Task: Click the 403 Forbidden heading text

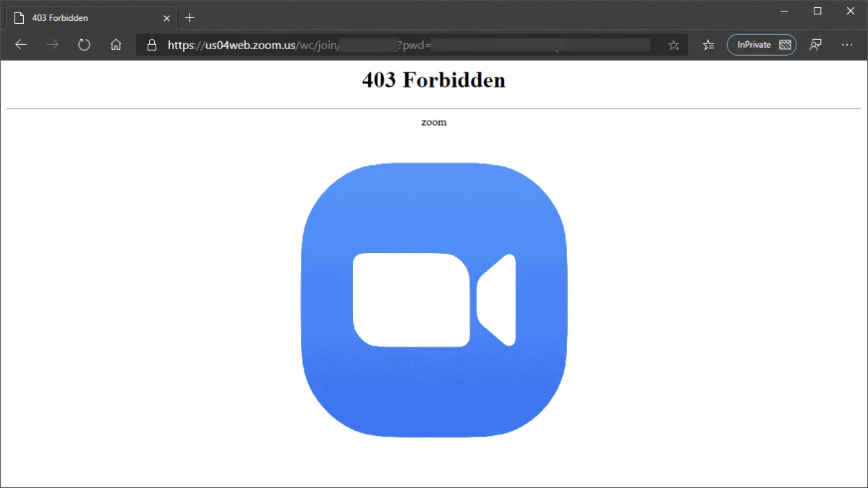Action: [x=433, y=80]
